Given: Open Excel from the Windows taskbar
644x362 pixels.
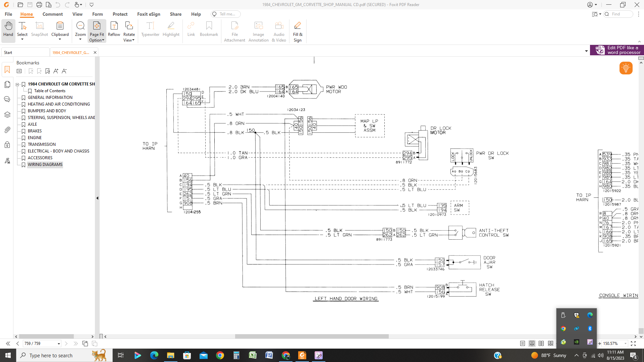Looking at the screenshot, I should pos(253,355).
